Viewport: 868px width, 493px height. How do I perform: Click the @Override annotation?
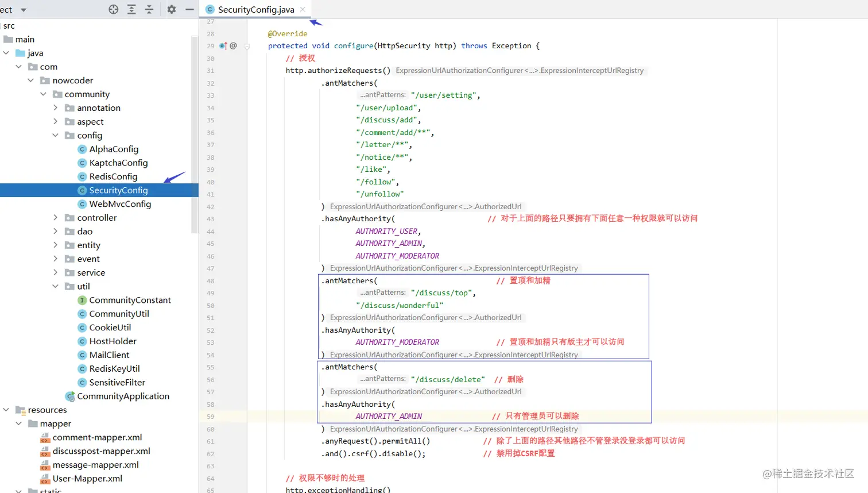click(x=288, y=34)
